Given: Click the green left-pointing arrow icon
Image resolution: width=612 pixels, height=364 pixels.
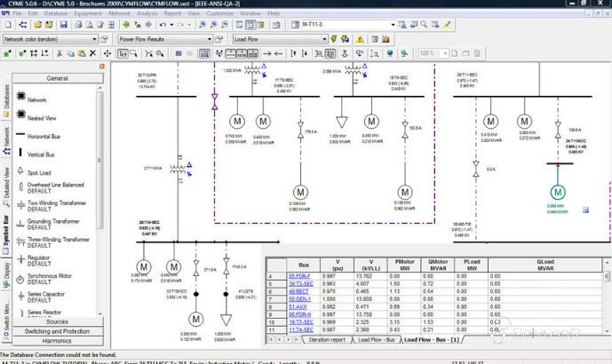Looking at the screenshot, I should tap(278, 53).
